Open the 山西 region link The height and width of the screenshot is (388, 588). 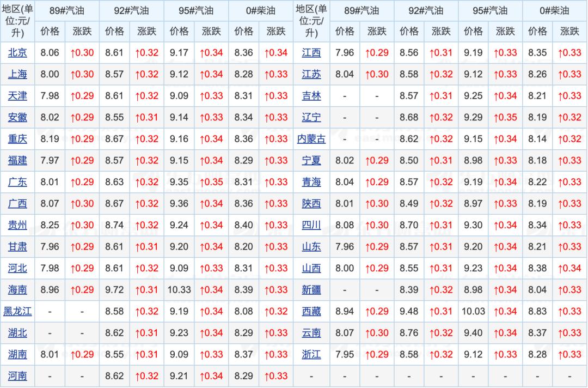311,268
